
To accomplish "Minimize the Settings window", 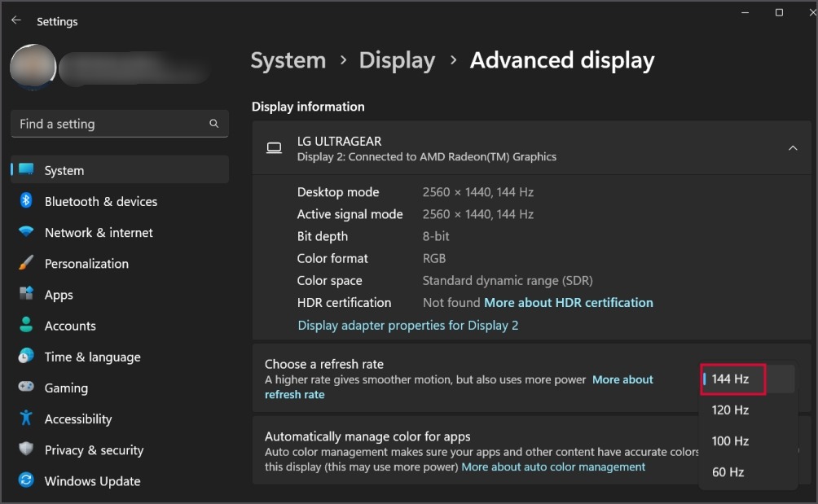I will [x=745, y=12].
